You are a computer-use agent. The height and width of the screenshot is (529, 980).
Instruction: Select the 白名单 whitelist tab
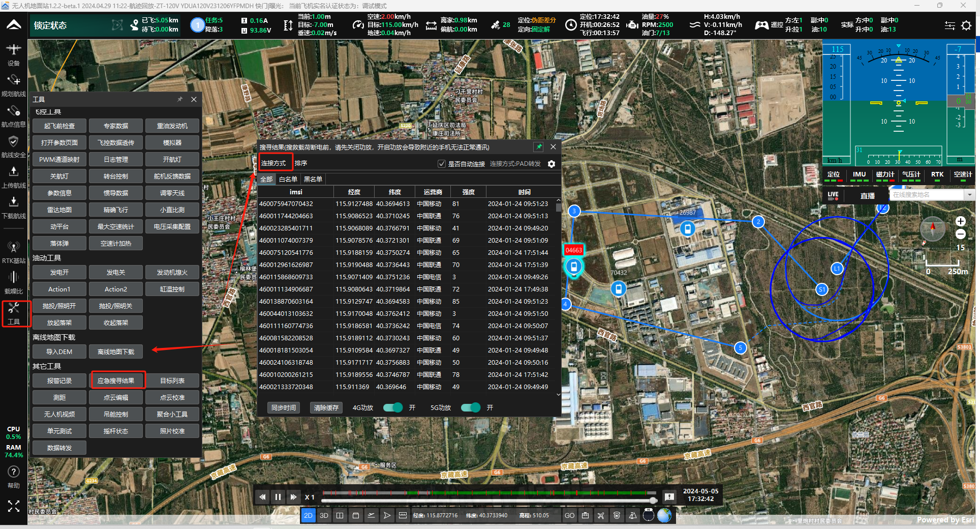pos(288,179)
